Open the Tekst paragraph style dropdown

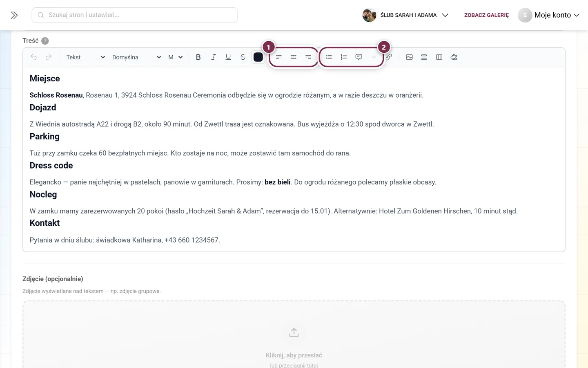point(85,57)
